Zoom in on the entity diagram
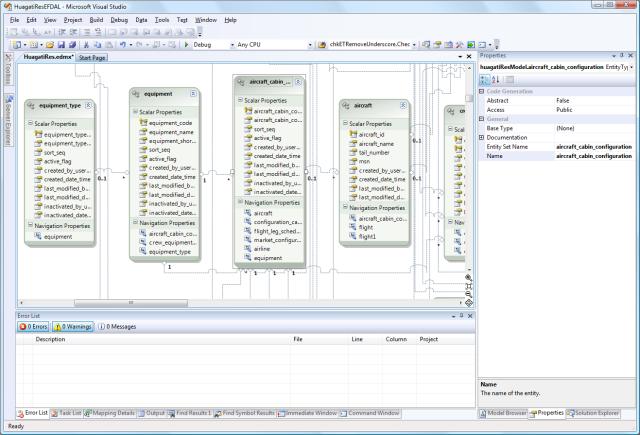 click(x=469, y=277)
